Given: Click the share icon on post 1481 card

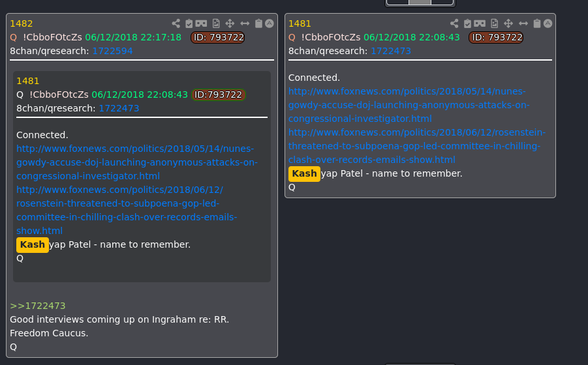Looking at the screenshot, I should [454, 23].
